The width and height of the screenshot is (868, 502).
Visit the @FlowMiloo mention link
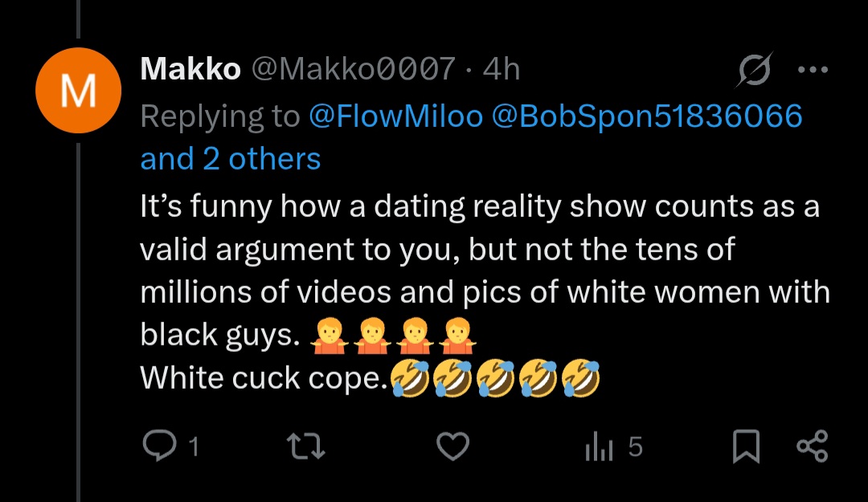[x=395, y=116]
